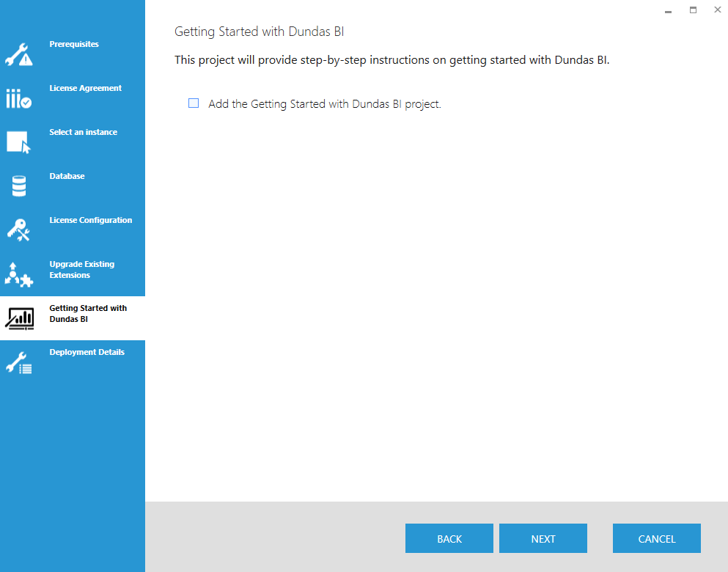728x572 pixels.
Task: Open the Prerequisites step
Action: tap(74, 44)
